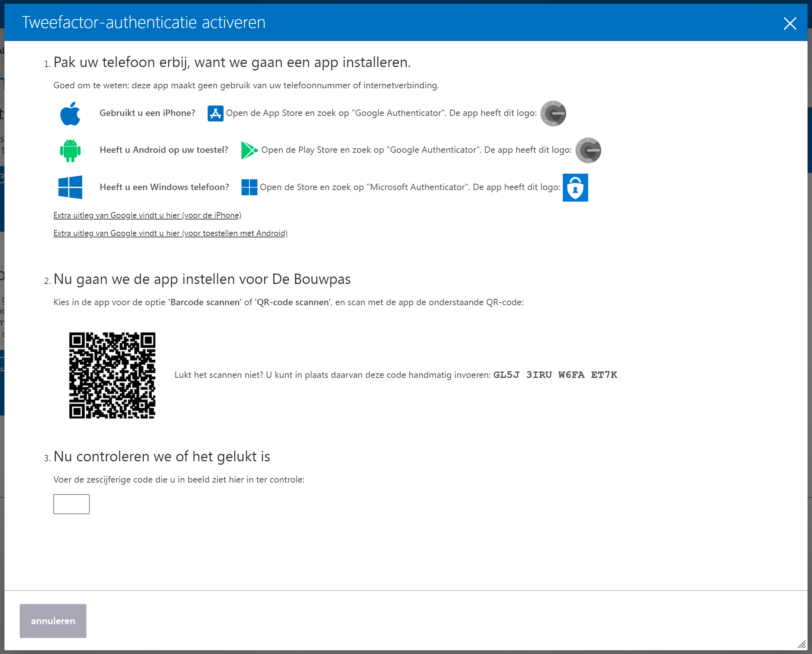Screen dimensions: 812x654
Task: Click the QR code image
Action: tap(112, 375)
